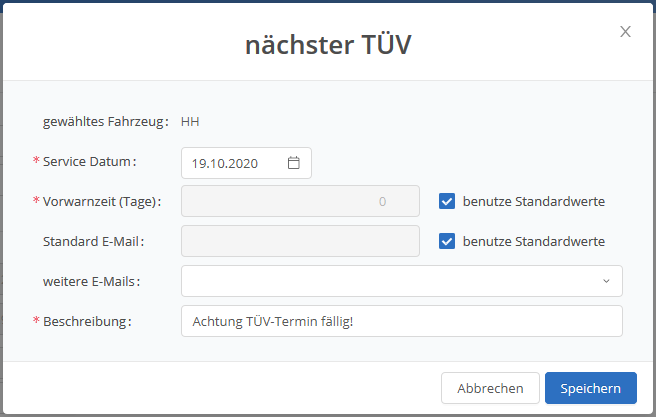Click the weitere E-Mails label

[91, 281]
